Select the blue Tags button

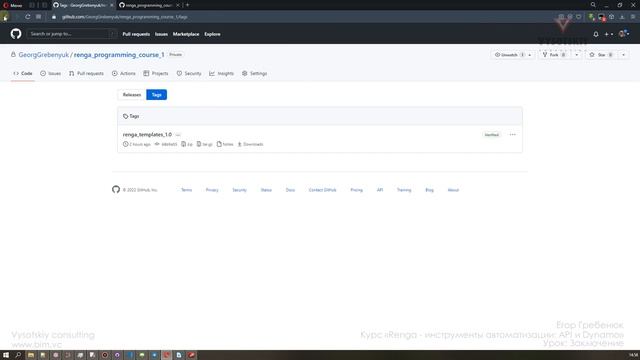[x=156, y=95]
